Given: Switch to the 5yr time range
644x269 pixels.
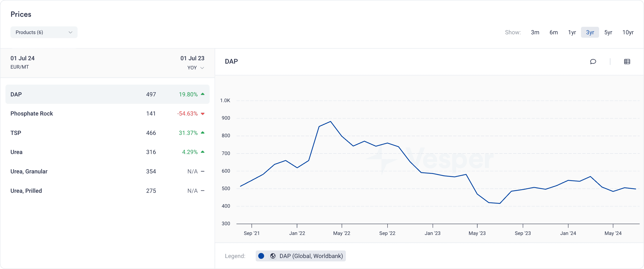Looking at the screenshot, I should click(608, 32).
